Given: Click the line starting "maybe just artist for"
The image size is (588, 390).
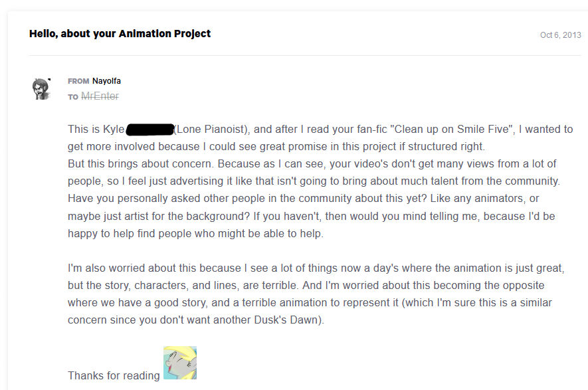Looking at the screenshot, I should pyautogui.click(x=311, y=217).
